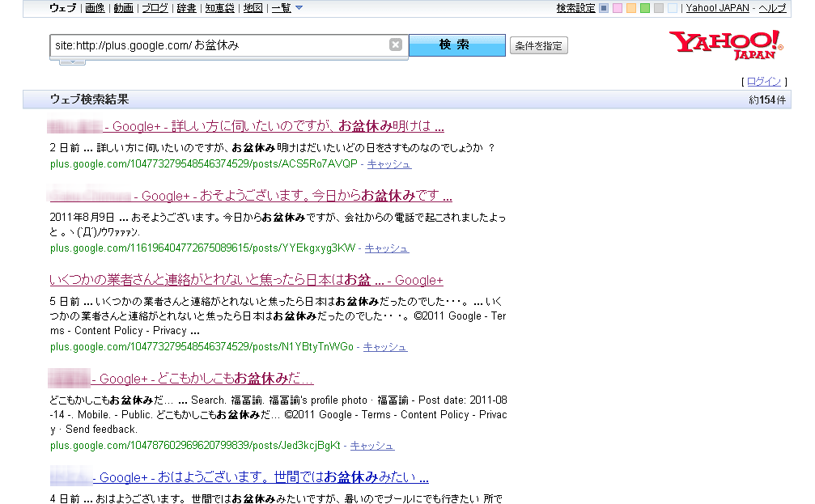Focus the search query input field
Image resolution: width=815 pixels, height=504 pixels.
(x=219, y=45)
